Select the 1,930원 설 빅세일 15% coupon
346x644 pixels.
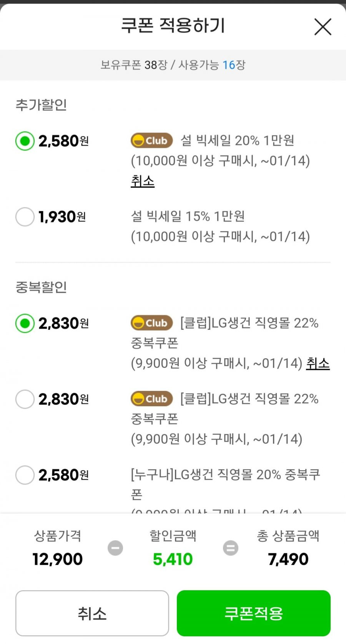[x=25, y=217]
